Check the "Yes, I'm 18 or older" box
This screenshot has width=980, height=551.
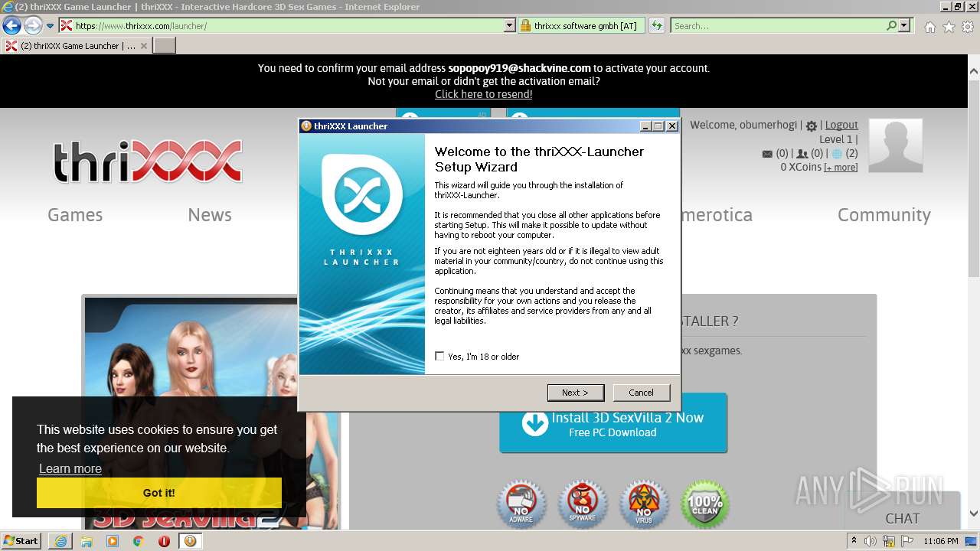coord(439,356)
